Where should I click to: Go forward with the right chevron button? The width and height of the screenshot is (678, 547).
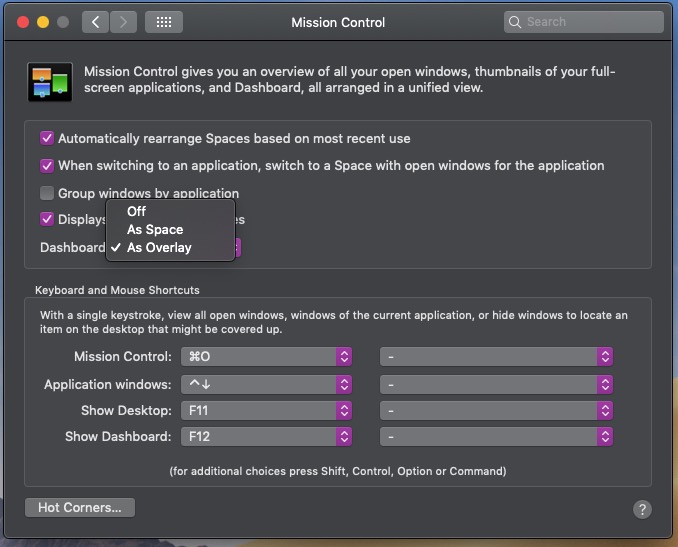tap(123, 22)
